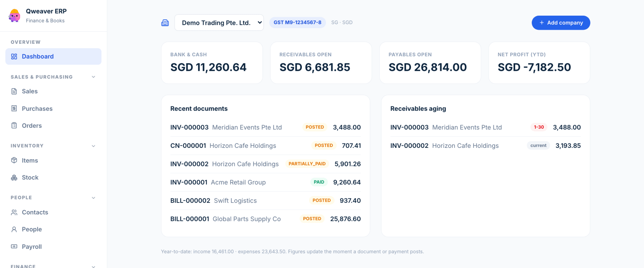Click the amount 9,260.64
This screenshot has height=268, width=644.
(347, 182)
